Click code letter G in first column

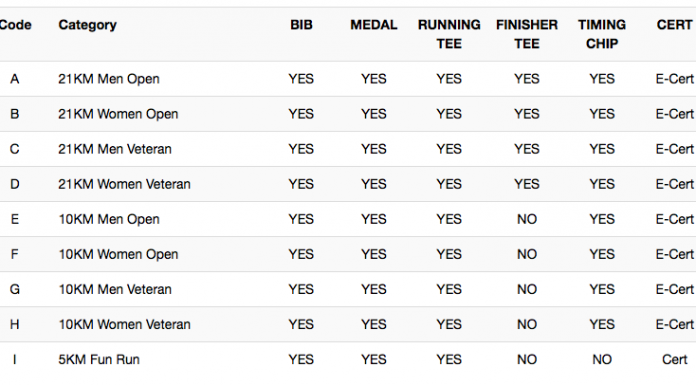pos(15,290)
